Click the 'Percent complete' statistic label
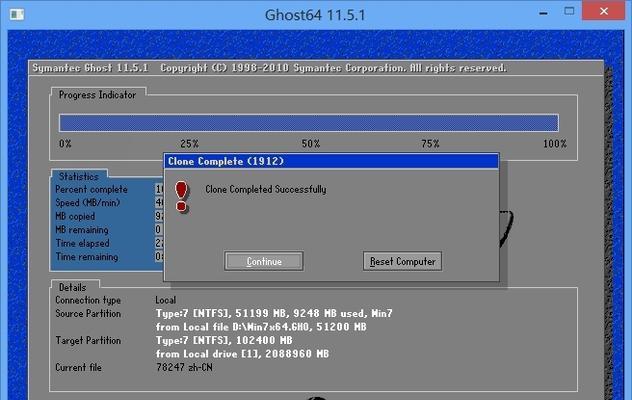 [x=91, y=189]
